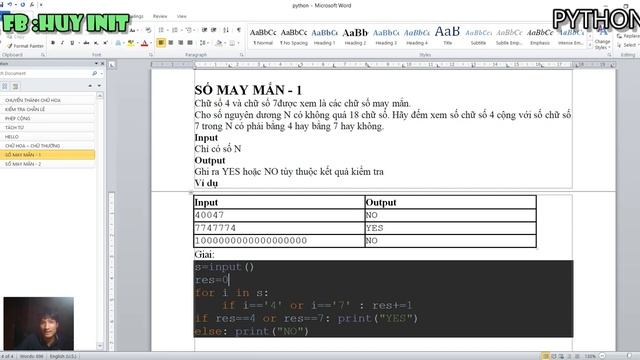Toggle Subscript formatting button

tap(96, 43)
